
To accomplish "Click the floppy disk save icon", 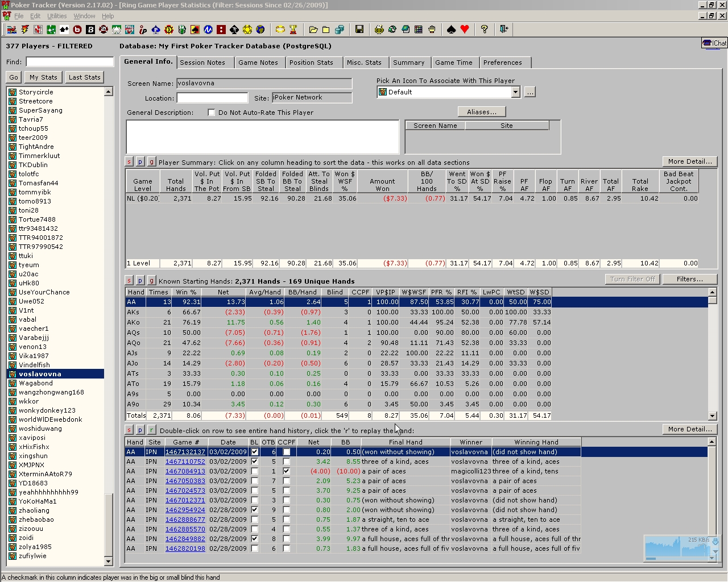I will [x=359, y=30].
